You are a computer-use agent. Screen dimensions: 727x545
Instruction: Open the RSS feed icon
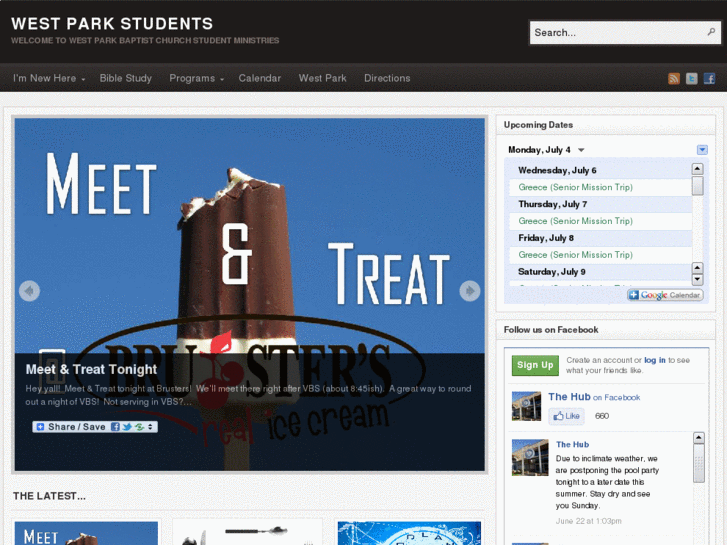pos(674,78)
